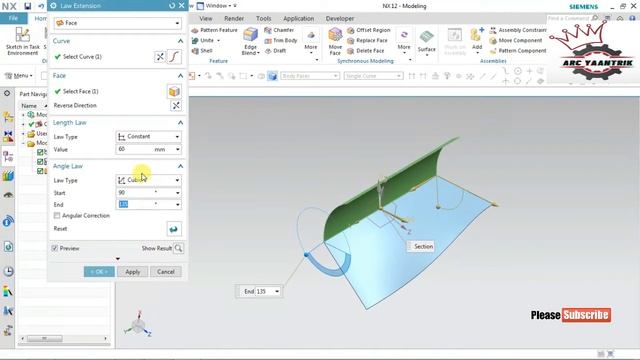Open the Start angle dropdown arrow

pos(178,193)
